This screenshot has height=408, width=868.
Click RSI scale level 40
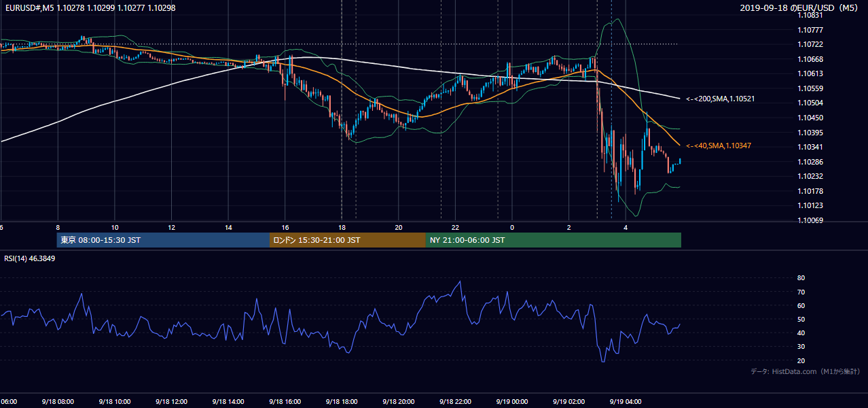click(x=801, y=333)
